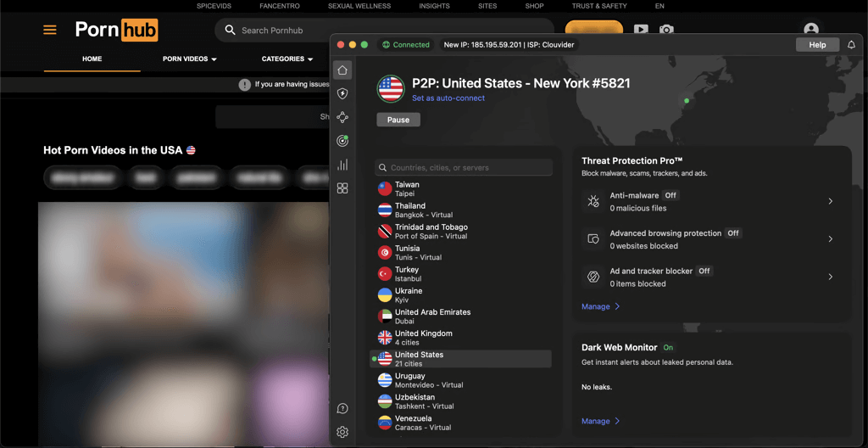The width and height of the screenshot is (868, 448).
Task: Select the HOME tab in site navigation
Action: coord(92,59)
